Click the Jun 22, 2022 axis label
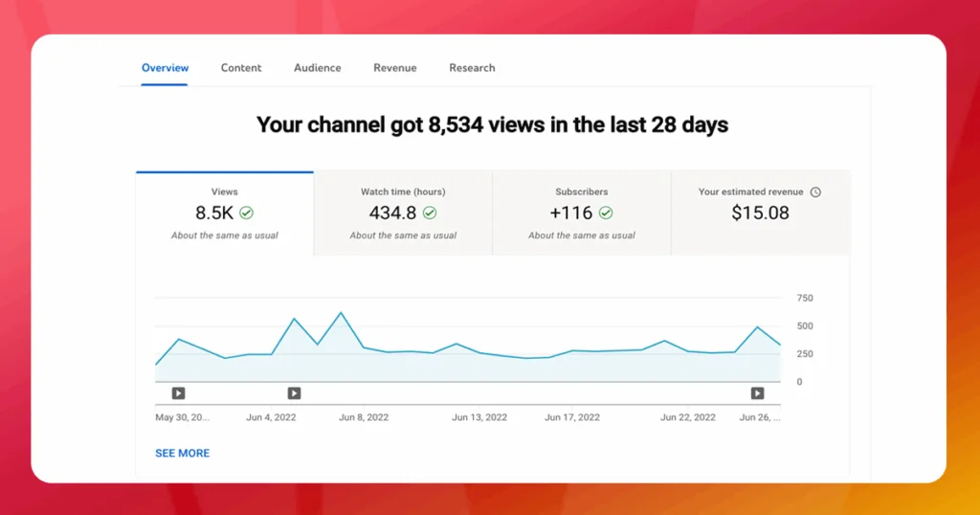The image size is (980, 515). pyautogui.click(x=688, y=417)
